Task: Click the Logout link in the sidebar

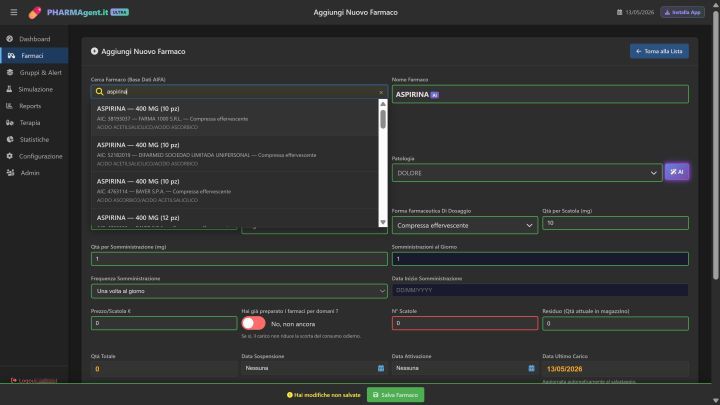Action: coord(34,381)
